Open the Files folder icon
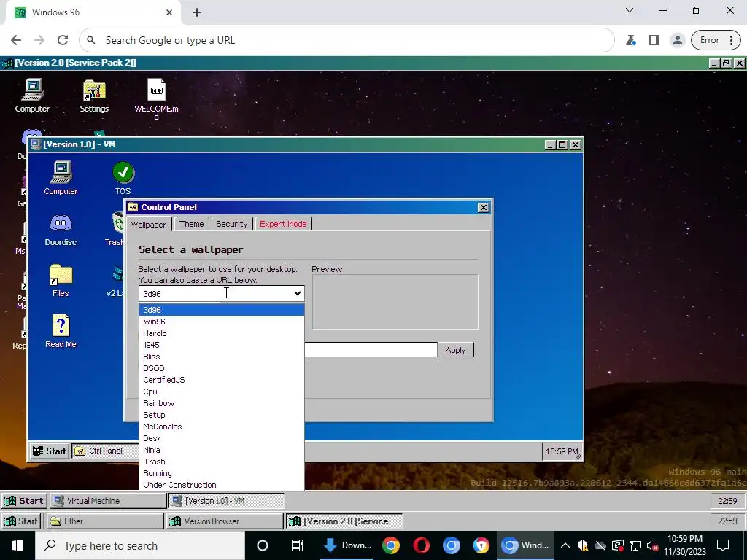747x560 pixels. pos(61,281)
